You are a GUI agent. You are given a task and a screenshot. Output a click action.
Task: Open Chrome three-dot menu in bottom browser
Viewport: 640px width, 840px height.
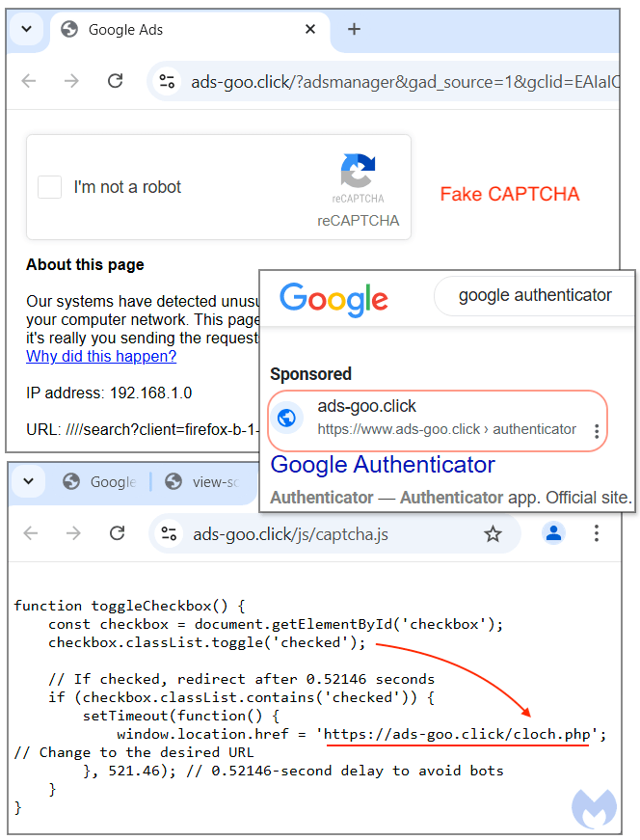pos(596,533)
